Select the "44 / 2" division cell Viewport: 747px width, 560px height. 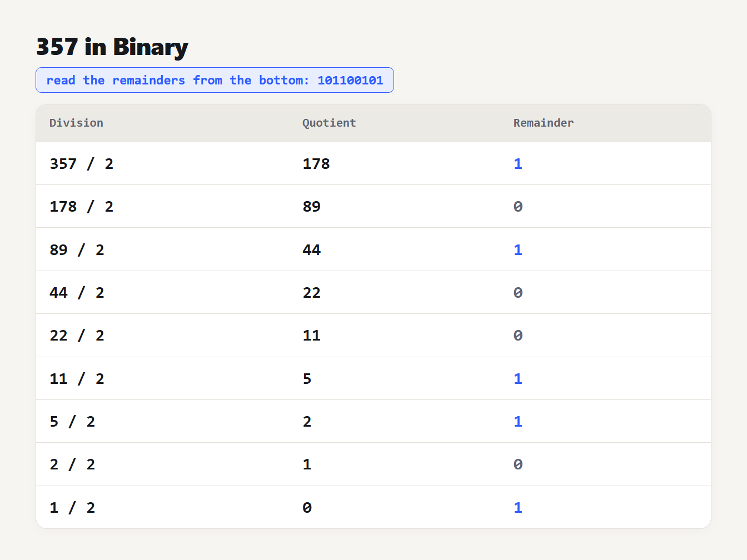click(77, 293)
